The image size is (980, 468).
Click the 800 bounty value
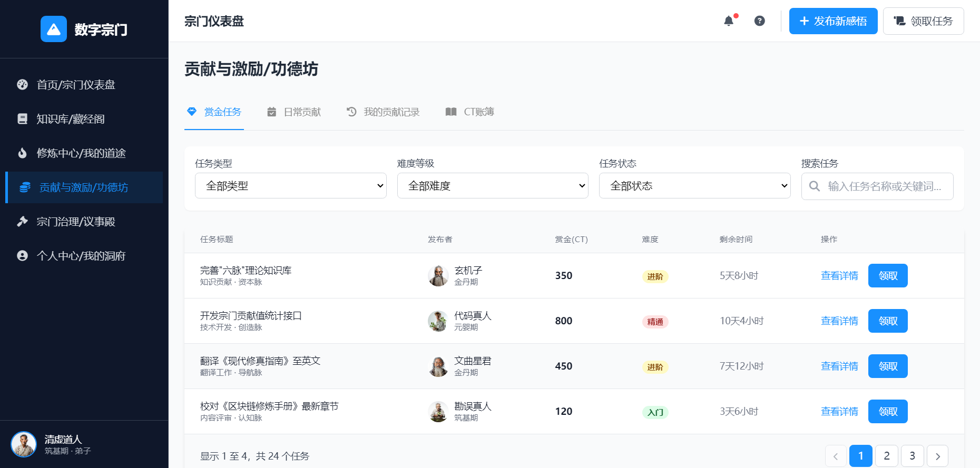[x=564, y=321]
